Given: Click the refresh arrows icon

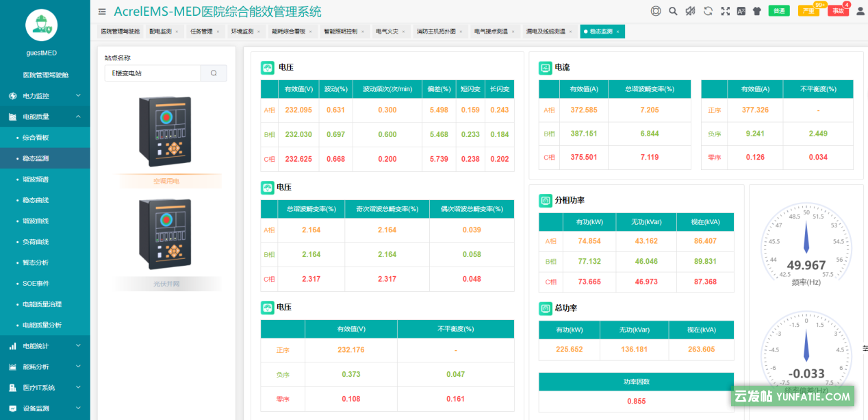Looking at the screenshot, I should click(x=708, y=11).
